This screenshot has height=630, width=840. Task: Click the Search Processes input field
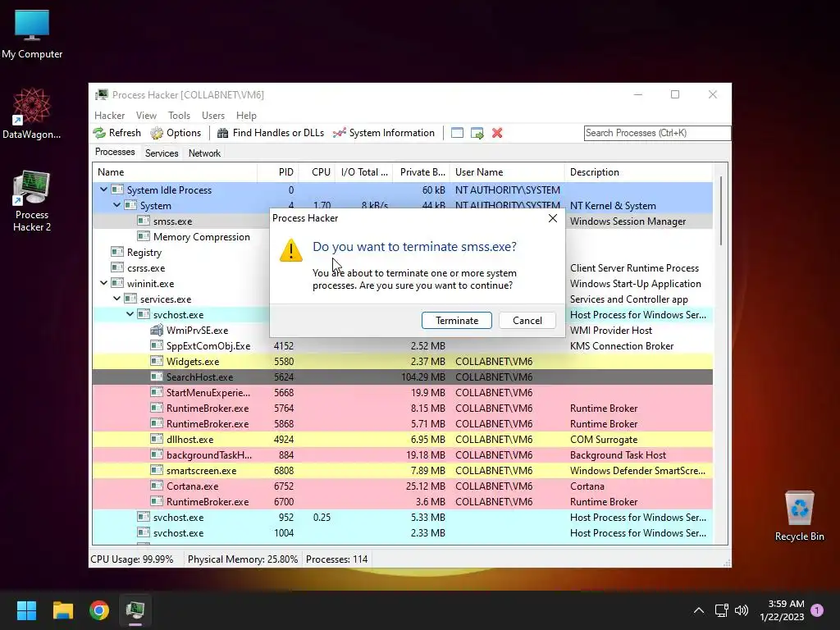pyautogui.click(x=657, y=133)
